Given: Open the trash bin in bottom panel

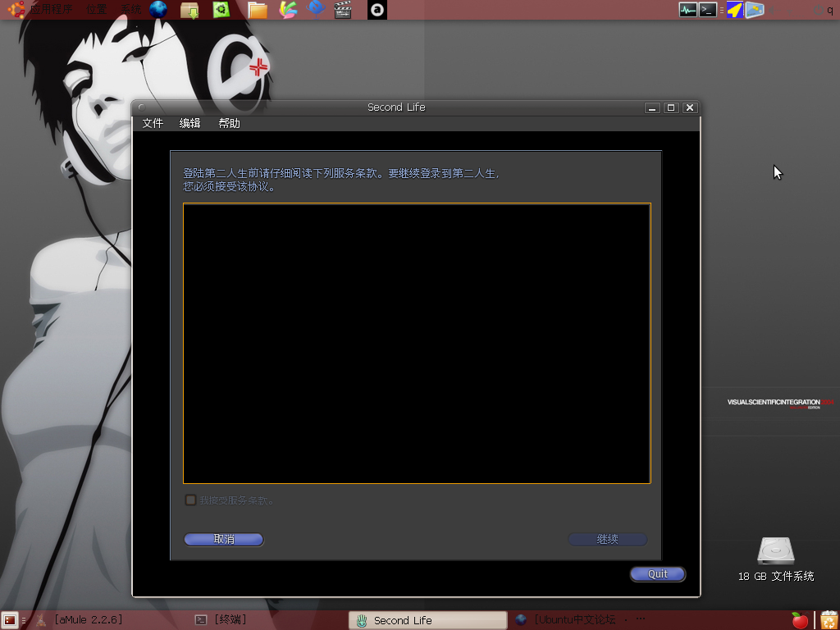Looking at the screenshot, I should [x=829, y=620].
